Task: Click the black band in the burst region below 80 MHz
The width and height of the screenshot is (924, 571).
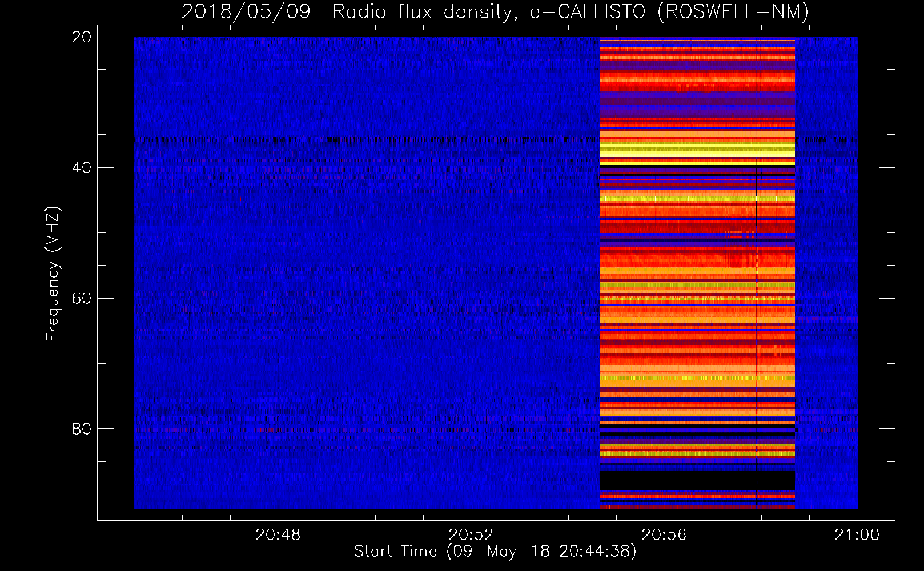Action: click(697, 481)
